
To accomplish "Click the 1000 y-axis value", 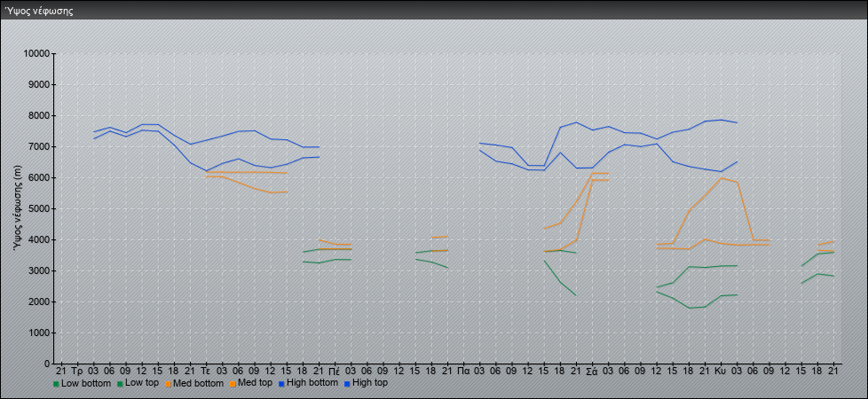I will pos(39,332).
